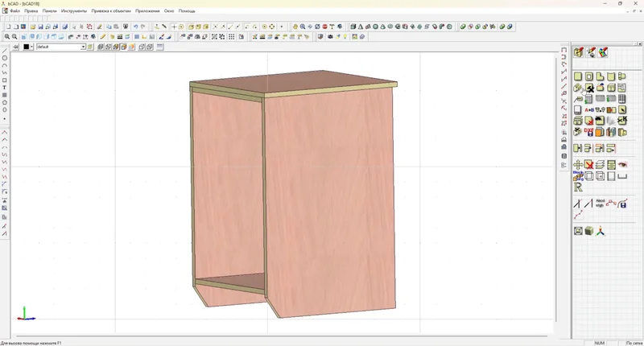This screenshot has width=644, height=346.
Task: Select the Text T tool in left toolbar
Action: pyautogui.click(x=5, y=88)
